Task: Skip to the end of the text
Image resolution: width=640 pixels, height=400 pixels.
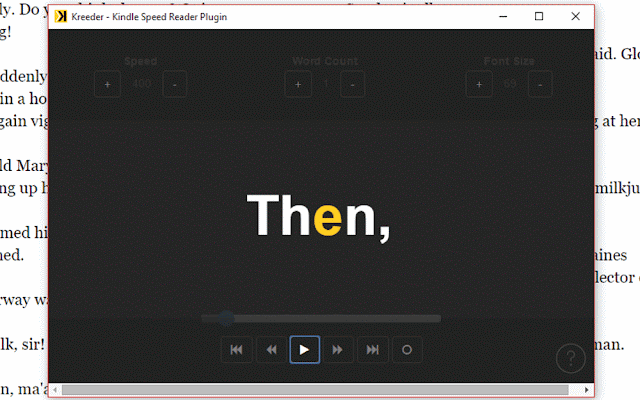Action: [x=372, y=349]
